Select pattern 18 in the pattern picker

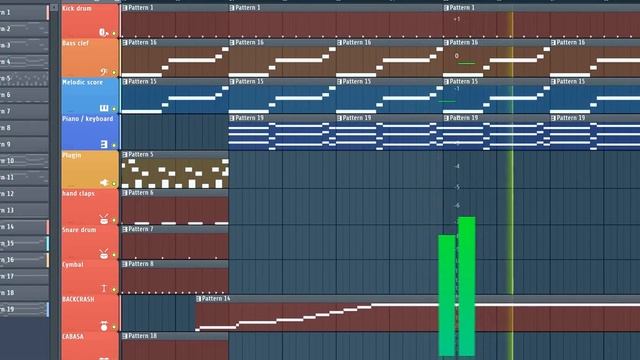(x=23, y=293)
